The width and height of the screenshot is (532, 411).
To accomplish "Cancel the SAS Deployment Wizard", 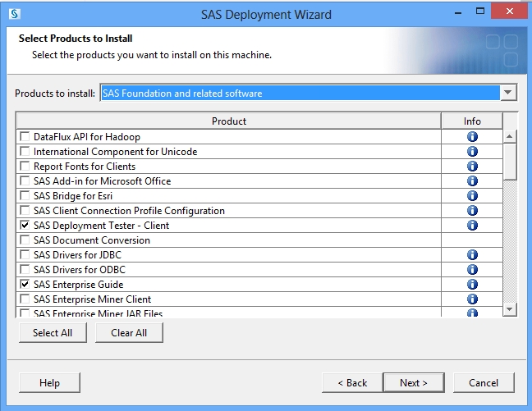I will [x=484, y=383].
